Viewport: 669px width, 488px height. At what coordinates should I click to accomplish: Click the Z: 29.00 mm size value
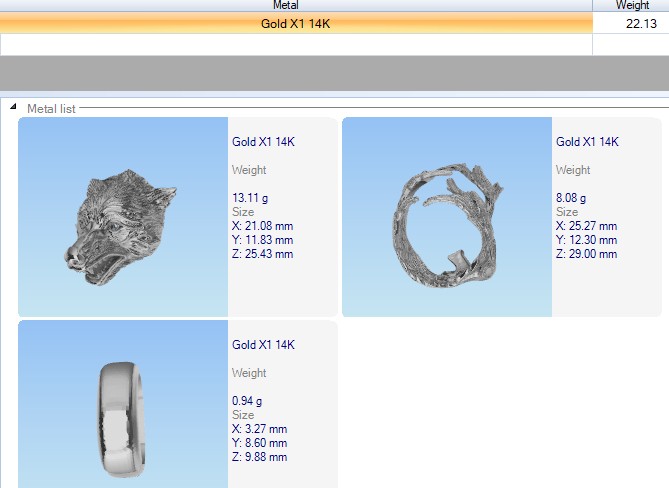click(x=586, y=254)
